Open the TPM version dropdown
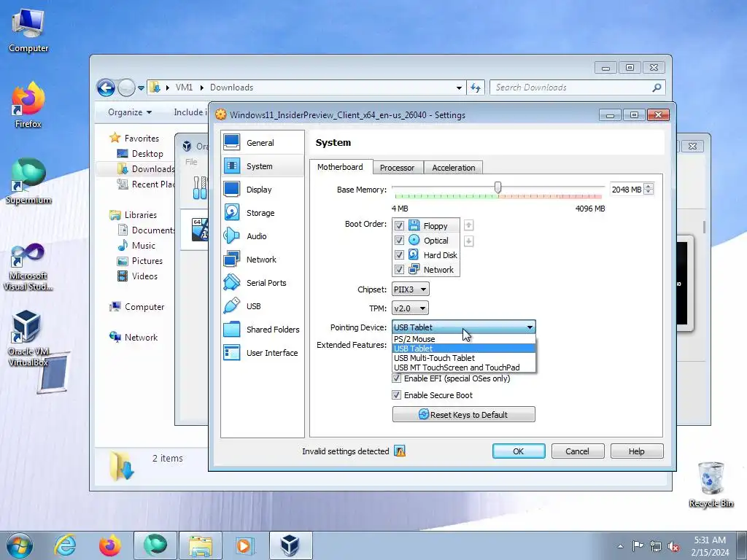 410,308
